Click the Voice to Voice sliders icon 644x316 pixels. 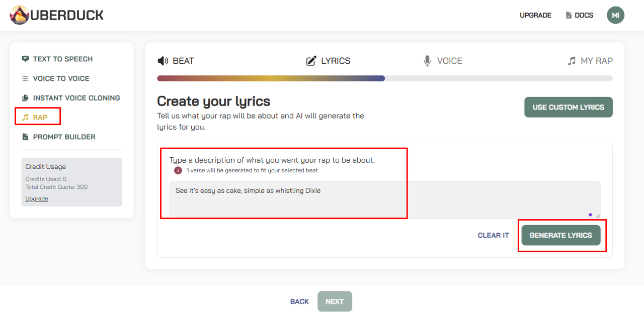click(25, 78)
